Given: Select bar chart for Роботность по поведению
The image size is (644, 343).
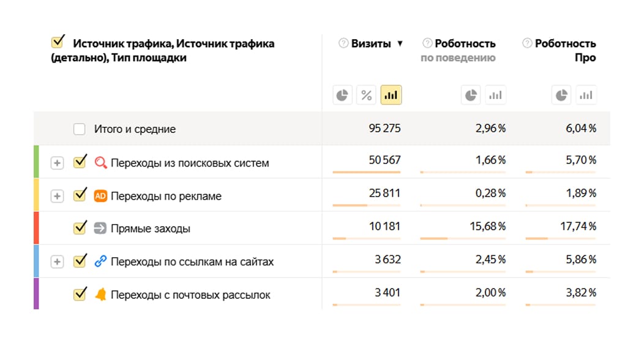Looking at the screenshot, I should [495, 96].
